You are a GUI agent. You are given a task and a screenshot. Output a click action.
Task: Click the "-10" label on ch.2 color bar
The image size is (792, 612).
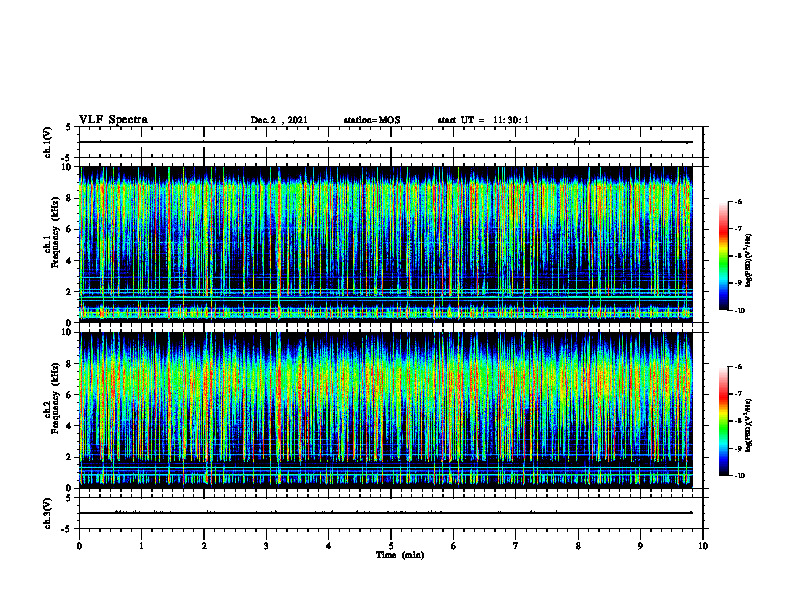pos(739,476)
